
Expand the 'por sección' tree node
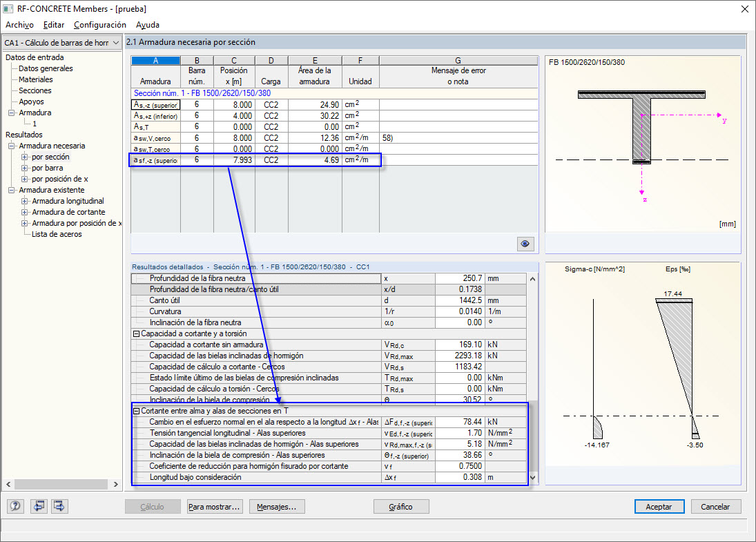click(25, 157)
